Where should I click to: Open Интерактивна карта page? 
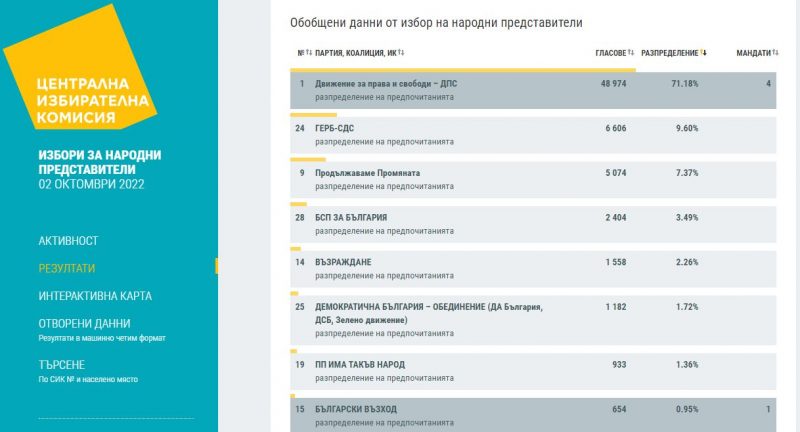(x=95, y=296)
